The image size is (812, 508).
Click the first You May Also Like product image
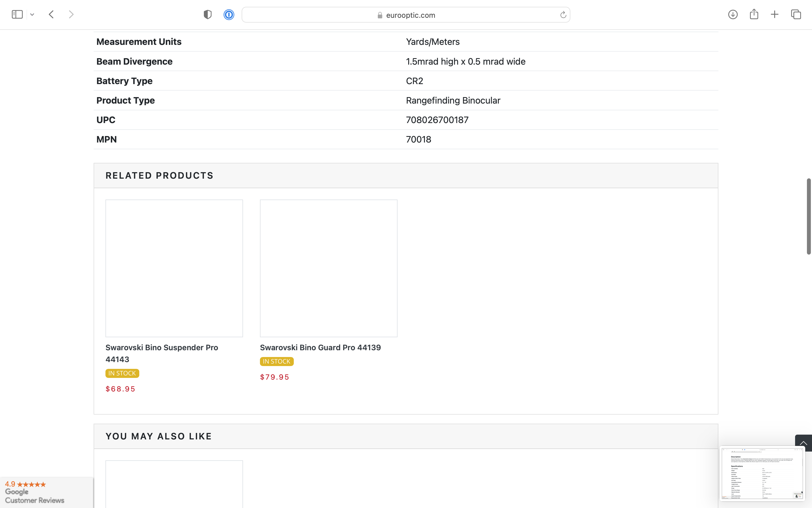point(174,484)
